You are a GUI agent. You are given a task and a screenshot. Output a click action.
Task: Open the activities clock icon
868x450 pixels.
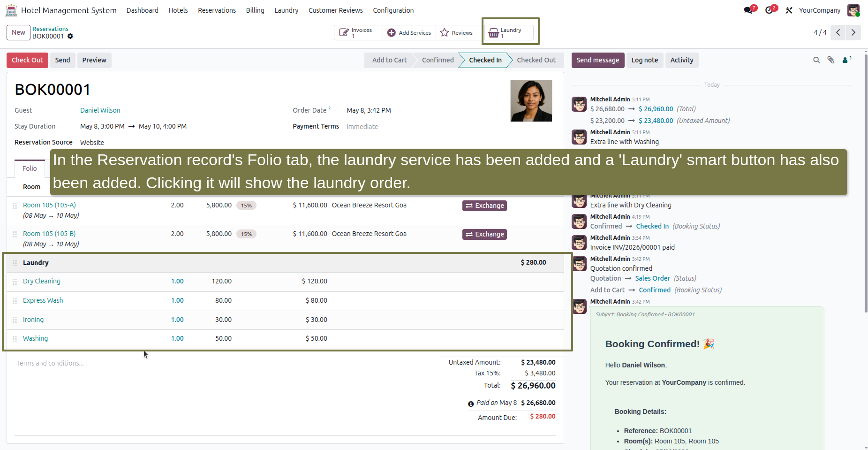[x=769, y=10]
